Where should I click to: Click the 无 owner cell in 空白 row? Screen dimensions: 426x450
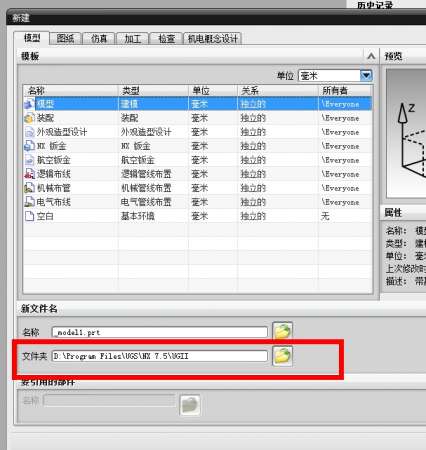(325, 216)
